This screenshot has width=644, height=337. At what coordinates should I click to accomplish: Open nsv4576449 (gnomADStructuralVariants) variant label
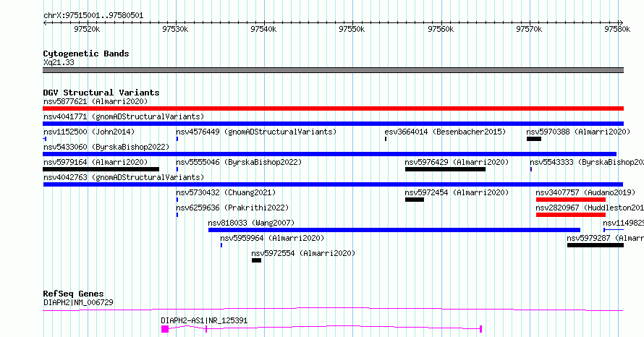pyautogui.click(x=256, y=132)
